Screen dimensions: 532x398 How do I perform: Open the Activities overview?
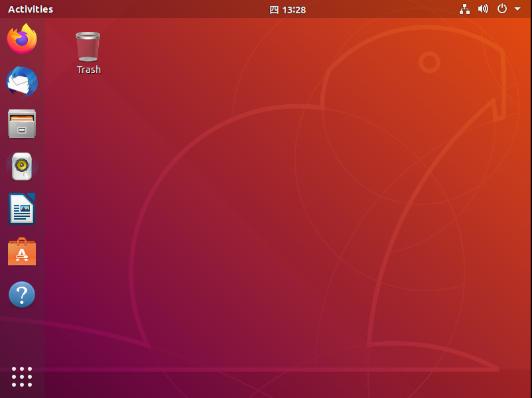pyautogui.click(x=31, y=9)
